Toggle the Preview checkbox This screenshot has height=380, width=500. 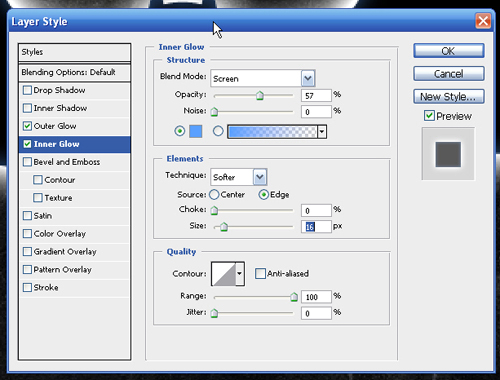429,116
